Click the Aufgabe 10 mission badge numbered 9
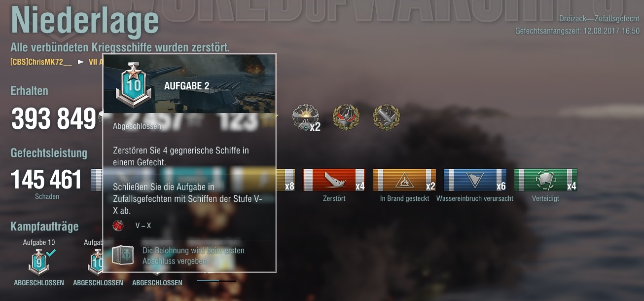Image resolution: width=644 pixels, height=301 pixels. click(x=39, y=262)
